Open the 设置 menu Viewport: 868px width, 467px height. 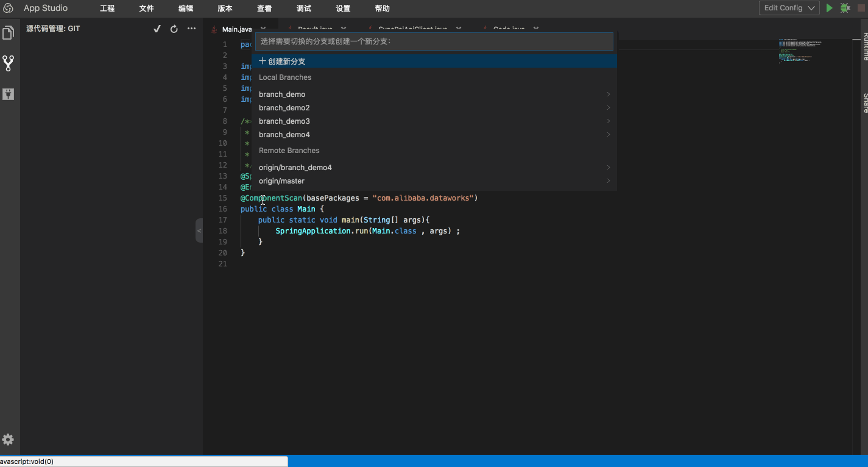coord(343,9)
